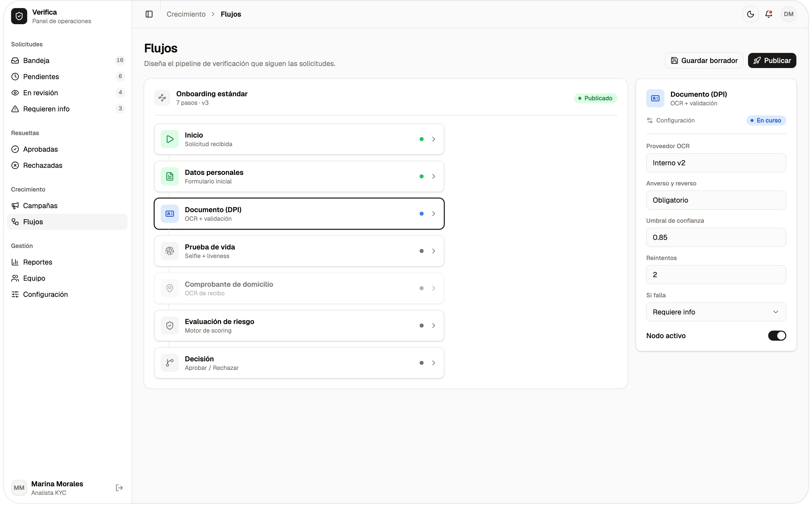Toggle the sidebar panel icon

[x=149, y=14]
